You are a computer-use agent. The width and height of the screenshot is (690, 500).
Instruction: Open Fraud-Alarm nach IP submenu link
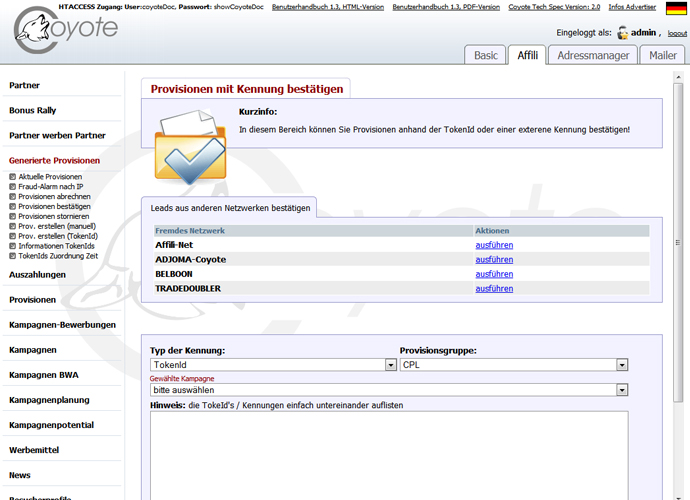point(51,187)
